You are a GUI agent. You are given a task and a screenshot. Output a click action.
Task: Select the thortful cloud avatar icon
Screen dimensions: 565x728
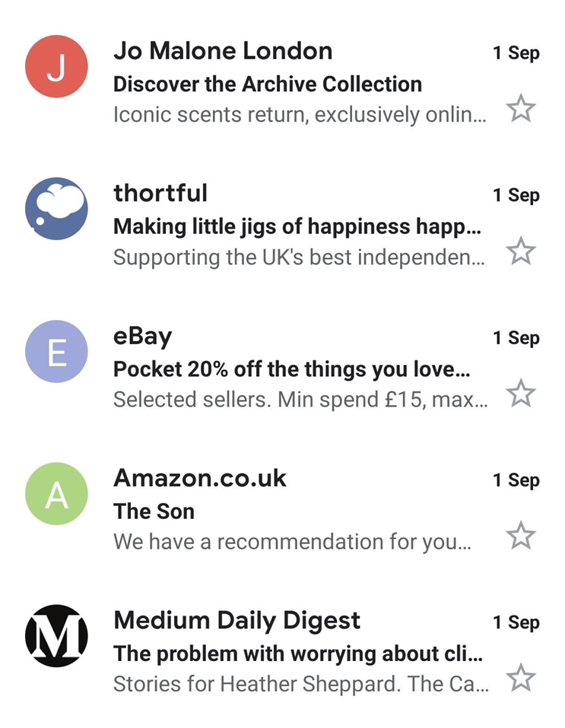tap(56, 208)
